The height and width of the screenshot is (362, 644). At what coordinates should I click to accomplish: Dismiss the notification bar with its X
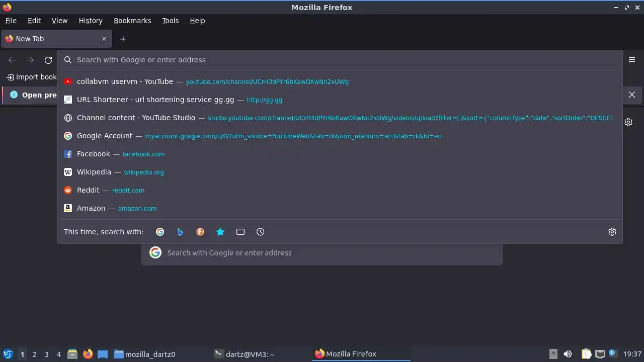632,95
